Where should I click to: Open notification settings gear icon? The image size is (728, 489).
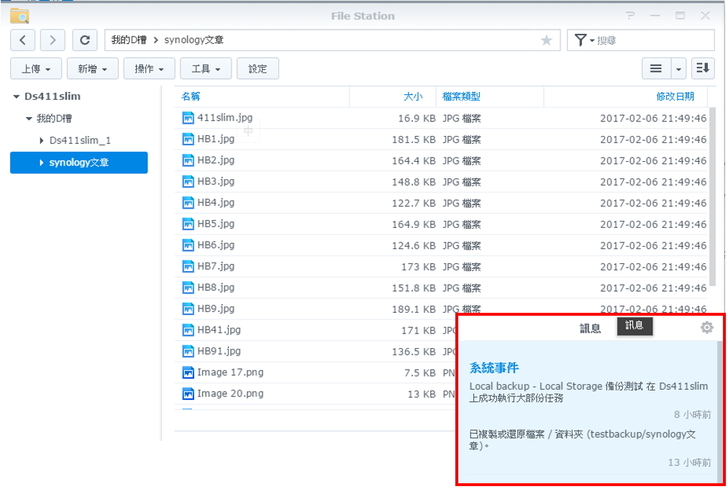(707, 327)
